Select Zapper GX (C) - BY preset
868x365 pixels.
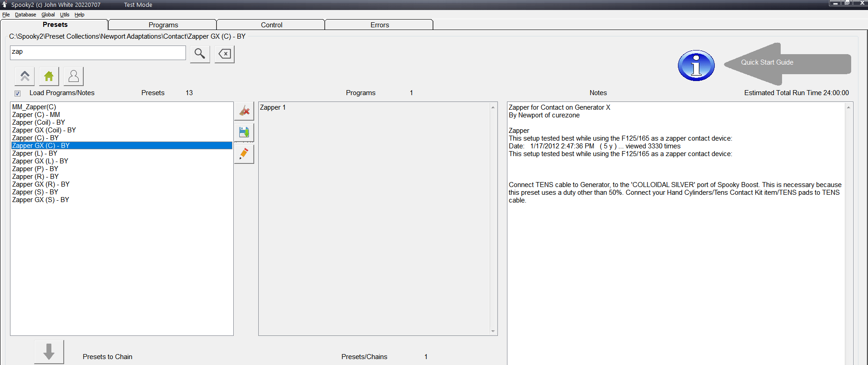pos(122,146)
